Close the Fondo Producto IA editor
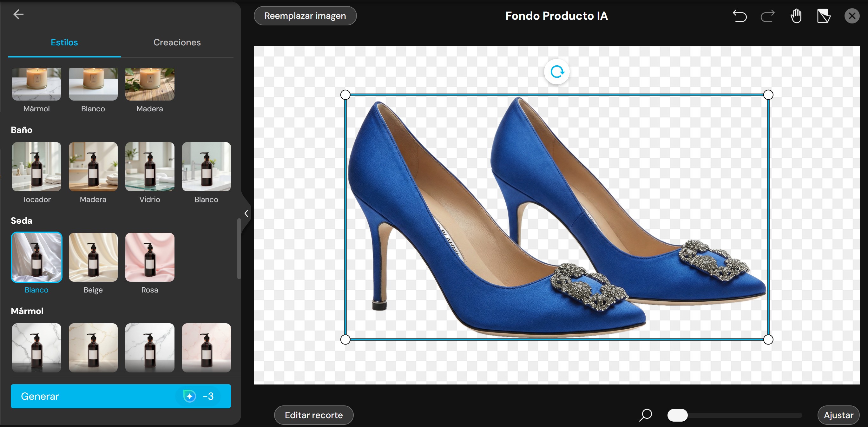The width and height of the screenshot is (868, 427). coord(852,16)
